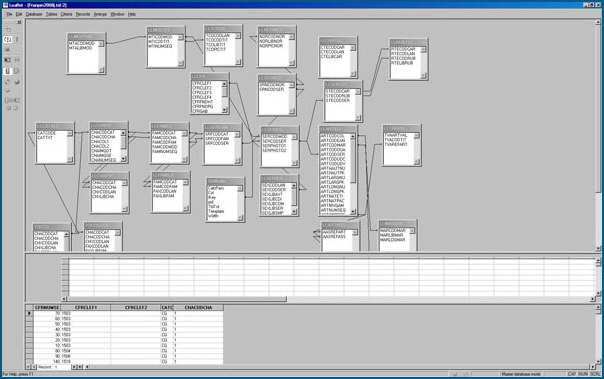Image resolution: width=604 pixels, height=379 pixels.
Task: Click results pane vertical scroll-down arrow
Action: click(x=598, y=361)
